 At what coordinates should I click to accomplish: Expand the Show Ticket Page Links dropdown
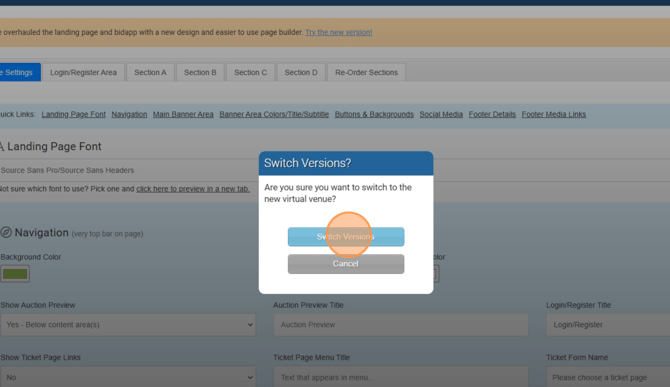point(128,377)
